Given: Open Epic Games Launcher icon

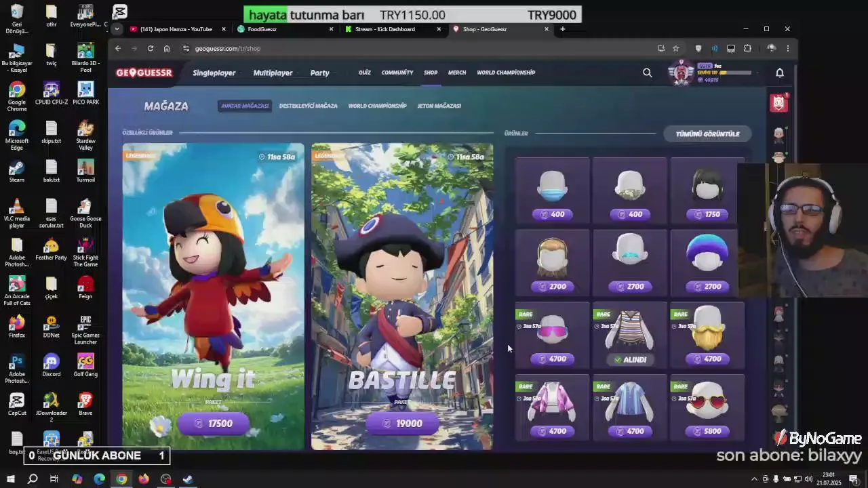Looking at the screenshot, I should 85,330.
